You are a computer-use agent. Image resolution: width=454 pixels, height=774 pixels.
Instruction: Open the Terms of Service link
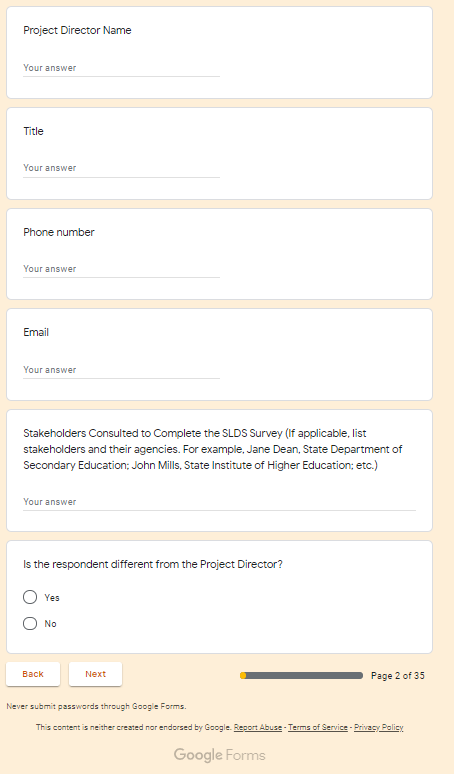coord(318,727)
